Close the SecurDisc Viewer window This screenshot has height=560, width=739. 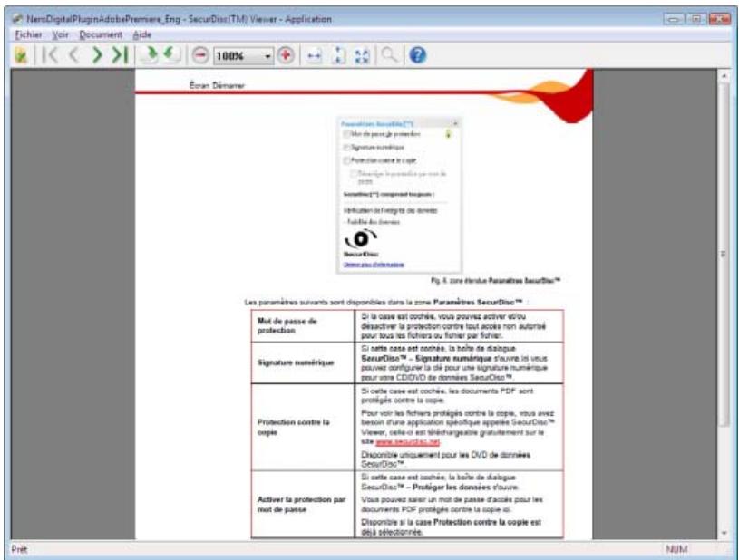[719, 19]
